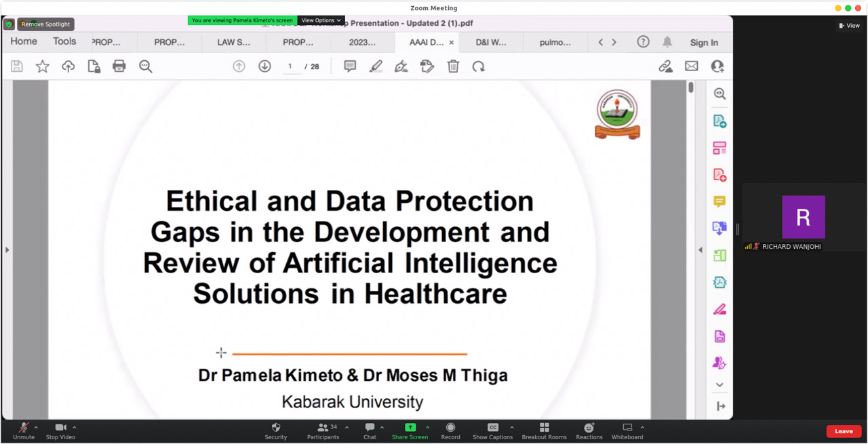Click Sign In in Acrobat
The image size is (868, 444).
point(704,42)
